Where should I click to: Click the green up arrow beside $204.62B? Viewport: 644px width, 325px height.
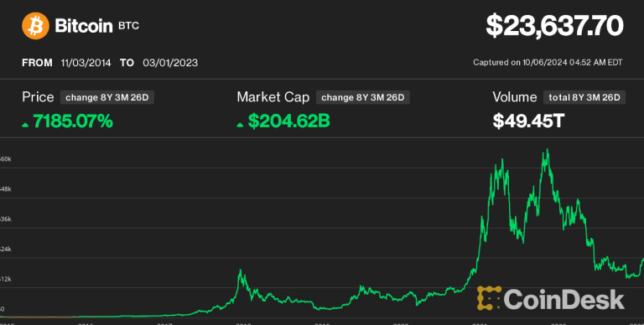pyautogui.click(x=241, y=124)
